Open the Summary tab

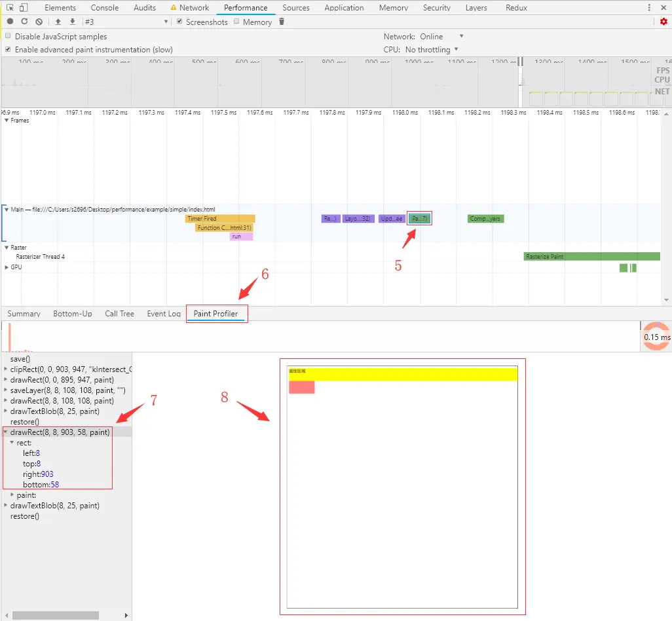click(x=24, y=314)
